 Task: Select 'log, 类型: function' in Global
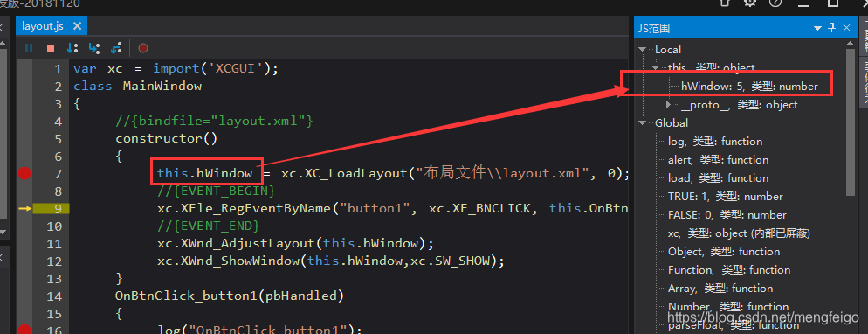pyautogui.click(x=714, y=142)
